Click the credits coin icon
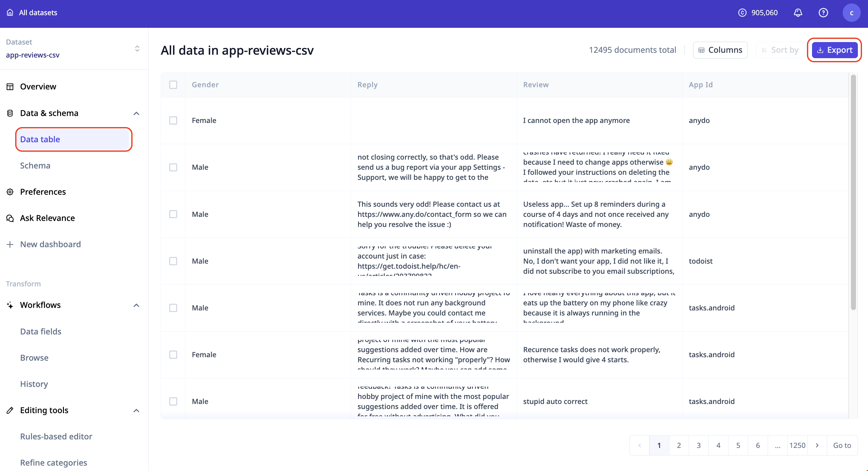Viewport: 868px width, 471px height. point(742,12)
